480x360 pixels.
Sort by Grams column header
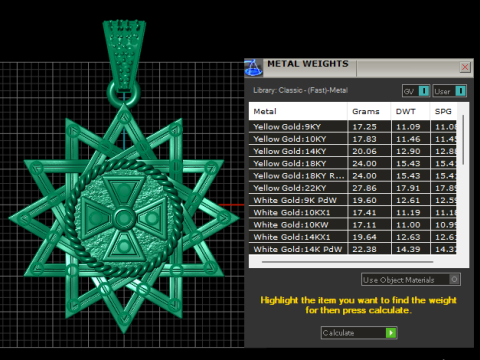point(369,111)
